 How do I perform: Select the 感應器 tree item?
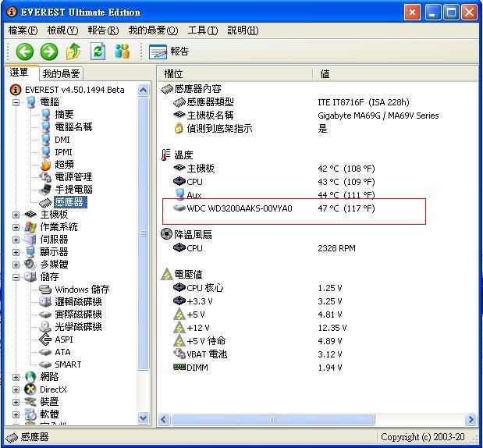70,202
